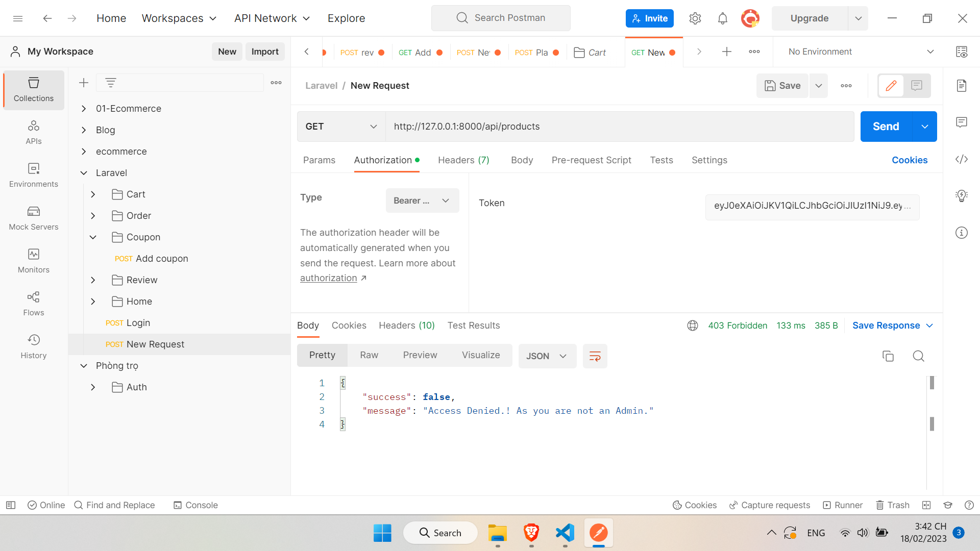Click the request URL input field
The image size is (980, 551).
click(x=561, y=126)
